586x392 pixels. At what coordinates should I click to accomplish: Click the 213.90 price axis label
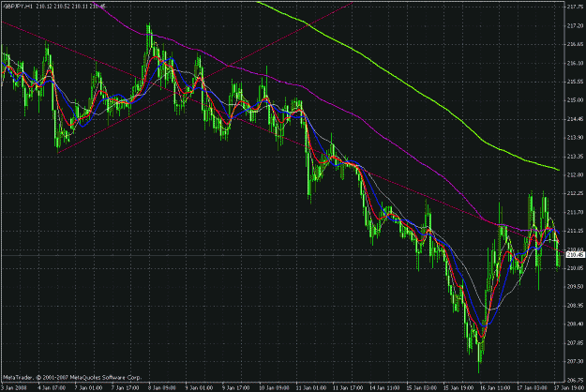click(575, 138)
